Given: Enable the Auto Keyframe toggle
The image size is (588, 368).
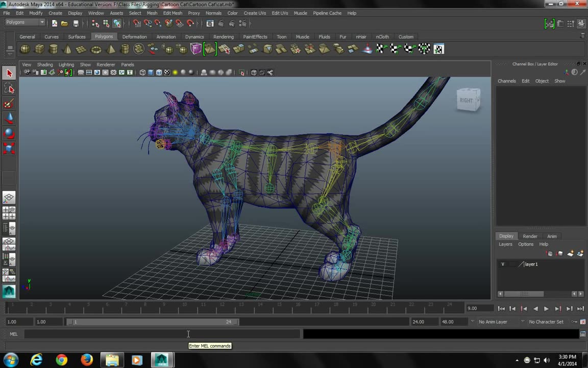Looking at the screenshot, I should [574, 321].
